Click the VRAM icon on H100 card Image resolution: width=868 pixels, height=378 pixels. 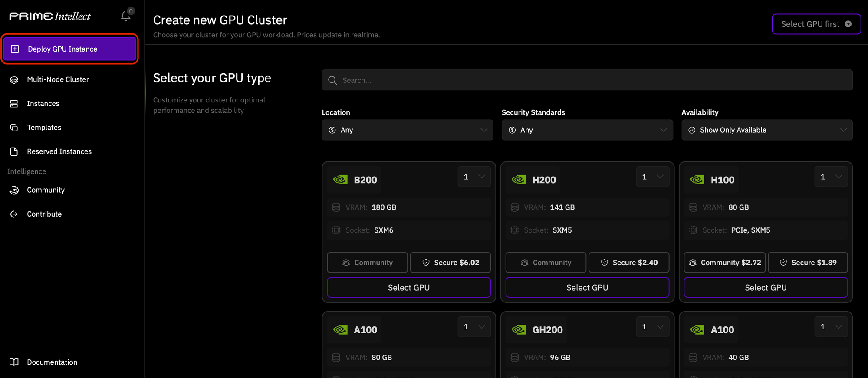(x=693, y=207)
